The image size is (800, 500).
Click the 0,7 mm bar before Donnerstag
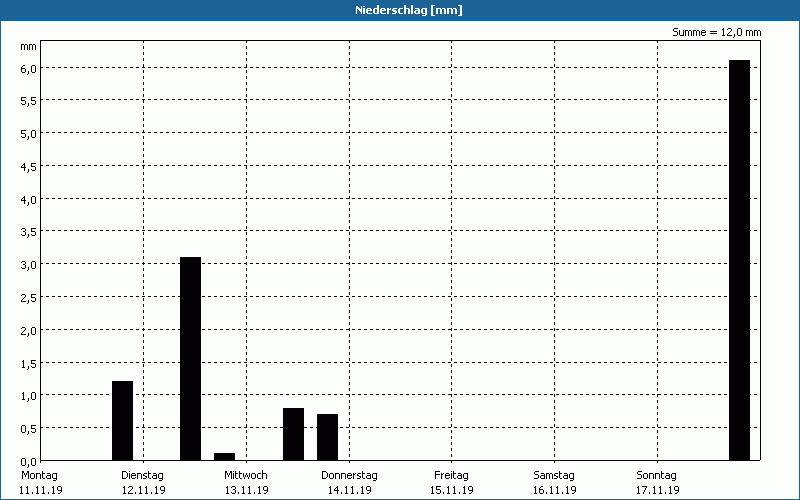coord(327,437)
